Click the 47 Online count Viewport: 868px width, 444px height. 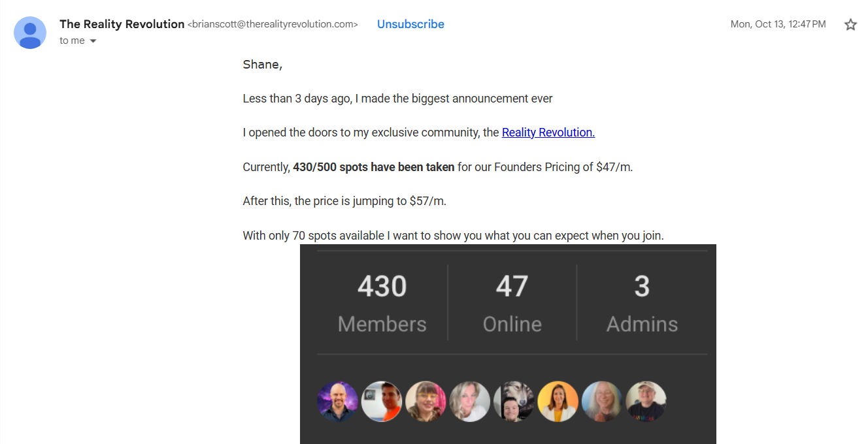pos(512,303)
